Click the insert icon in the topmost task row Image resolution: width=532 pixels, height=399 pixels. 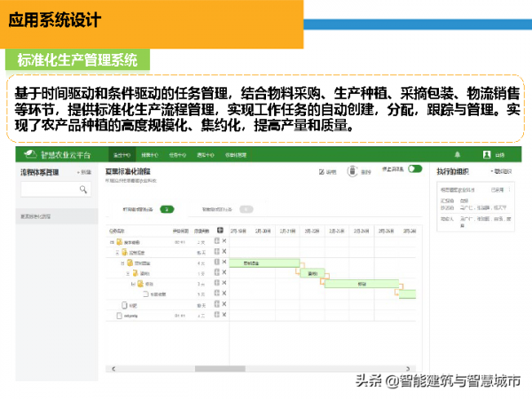click(x=217, y=241)
